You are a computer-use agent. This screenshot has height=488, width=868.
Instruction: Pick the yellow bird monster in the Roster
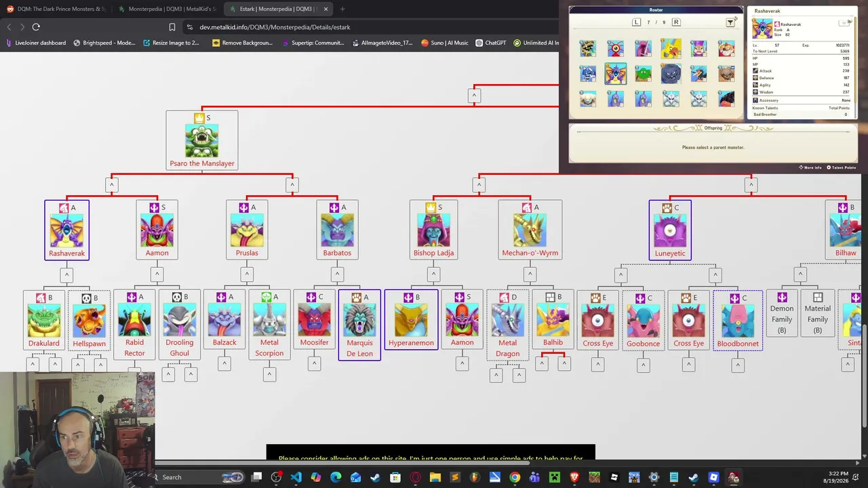pos(671,48)
